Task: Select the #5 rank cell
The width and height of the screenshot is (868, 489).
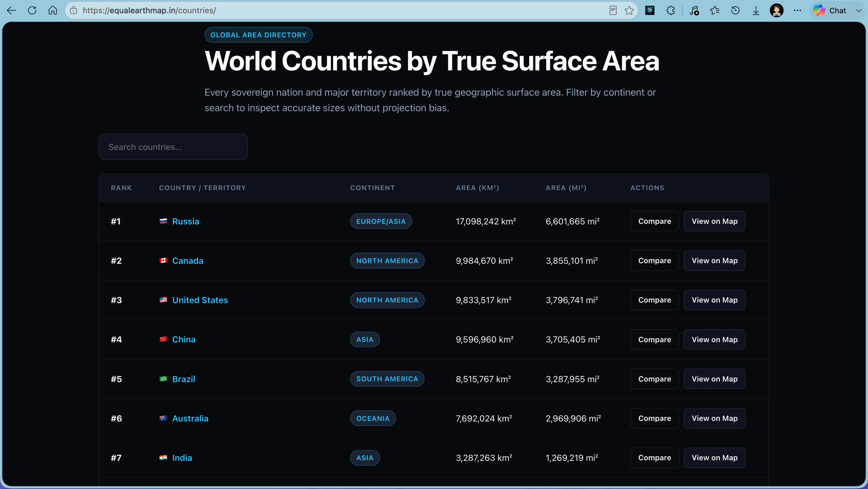Action: (116, 379)
